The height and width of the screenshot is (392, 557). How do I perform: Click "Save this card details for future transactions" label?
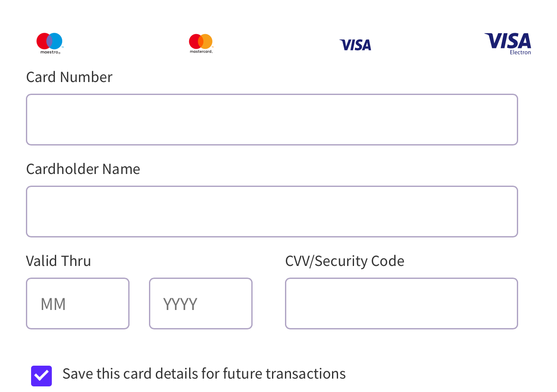[x=204, y=374]
